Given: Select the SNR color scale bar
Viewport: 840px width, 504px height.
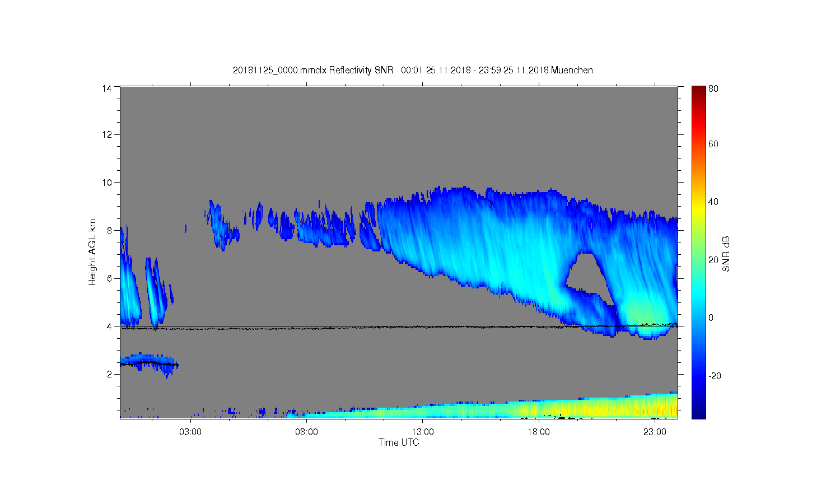Looking at the screenshot, I should (x=698, y=252).
